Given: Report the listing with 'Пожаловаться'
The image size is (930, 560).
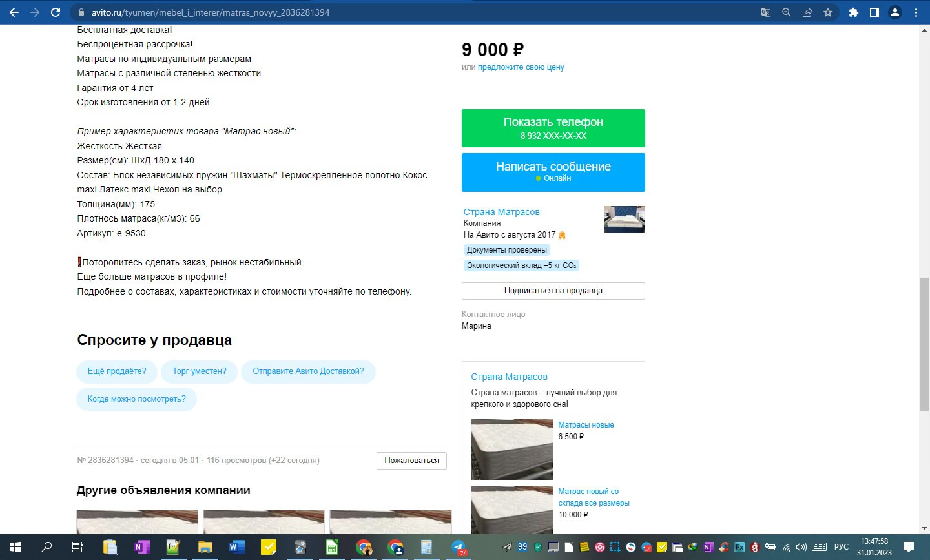Looking at the screenshot, I should (412, 461).
